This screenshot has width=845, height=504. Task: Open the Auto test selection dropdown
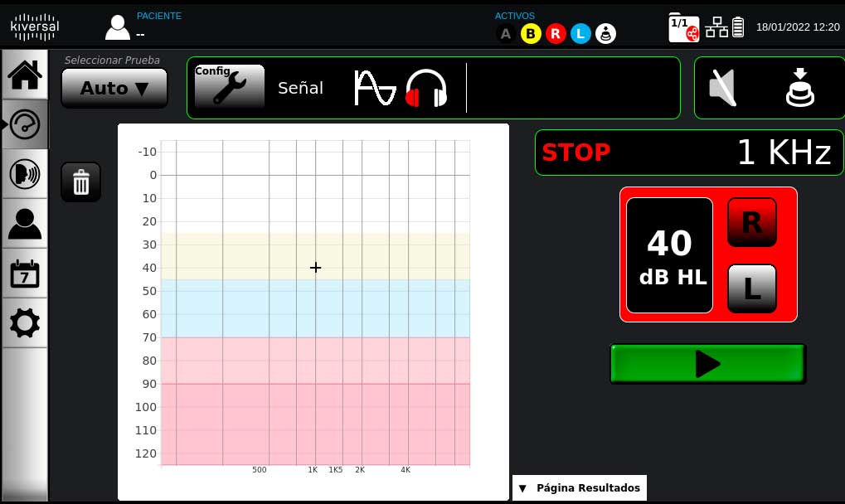(114, 88)
